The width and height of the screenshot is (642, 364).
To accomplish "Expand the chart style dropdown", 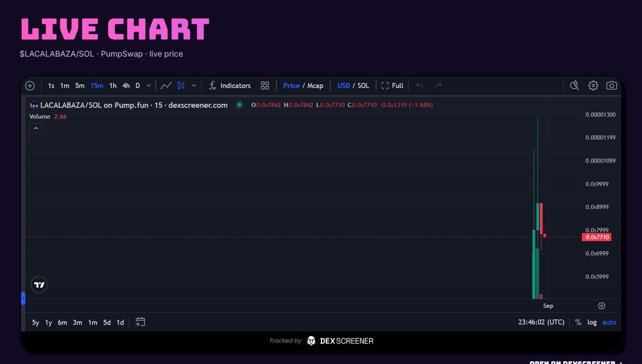I will [x=194, y=86].
